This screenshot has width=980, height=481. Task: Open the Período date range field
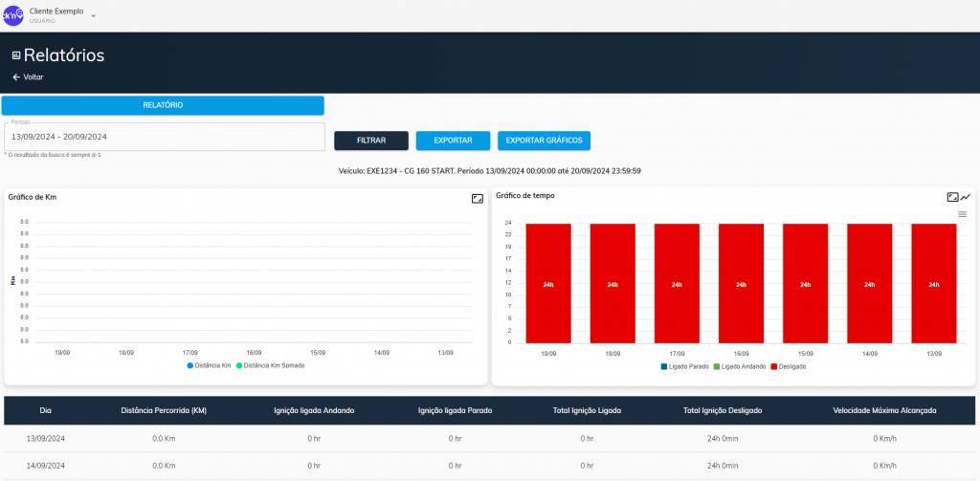165,137
